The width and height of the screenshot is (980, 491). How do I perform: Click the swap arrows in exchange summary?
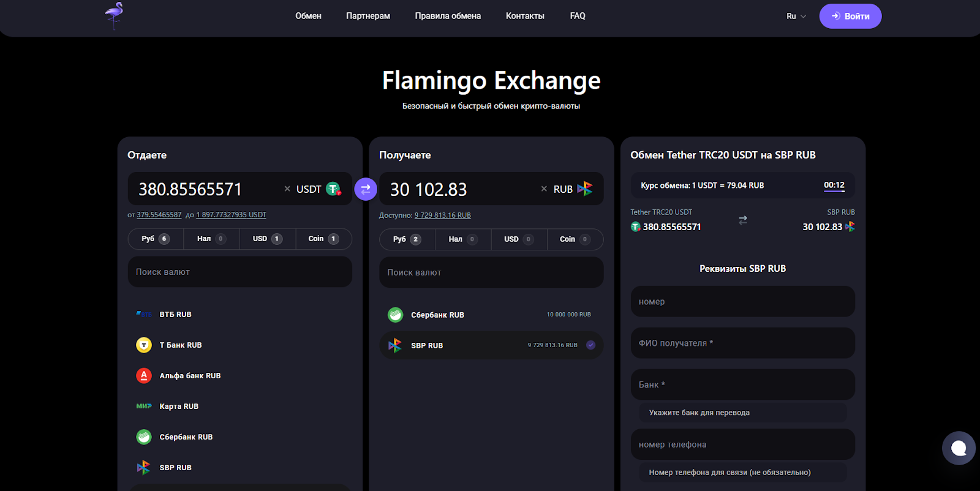[x=743, y=220]
